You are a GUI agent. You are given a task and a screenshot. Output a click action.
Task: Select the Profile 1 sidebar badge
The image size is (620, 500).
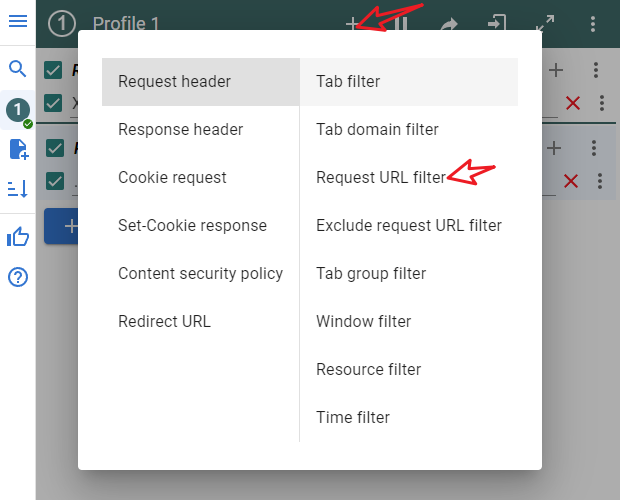click(x=17, y=110)
